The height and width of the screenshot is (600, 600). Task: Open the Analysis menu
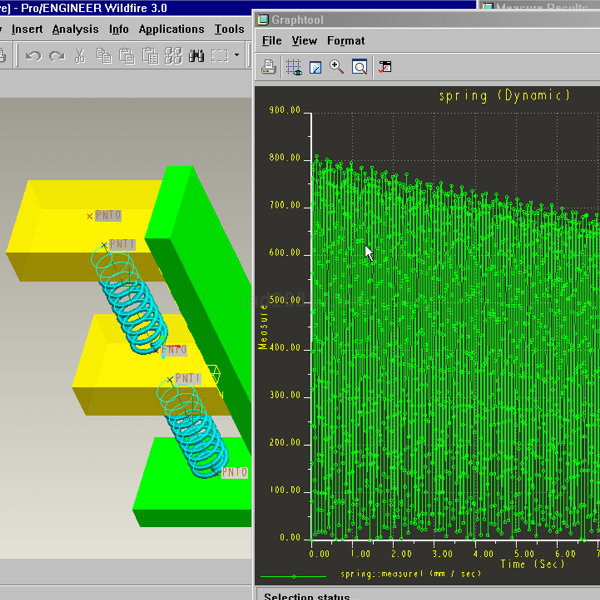tap(75, 29)
